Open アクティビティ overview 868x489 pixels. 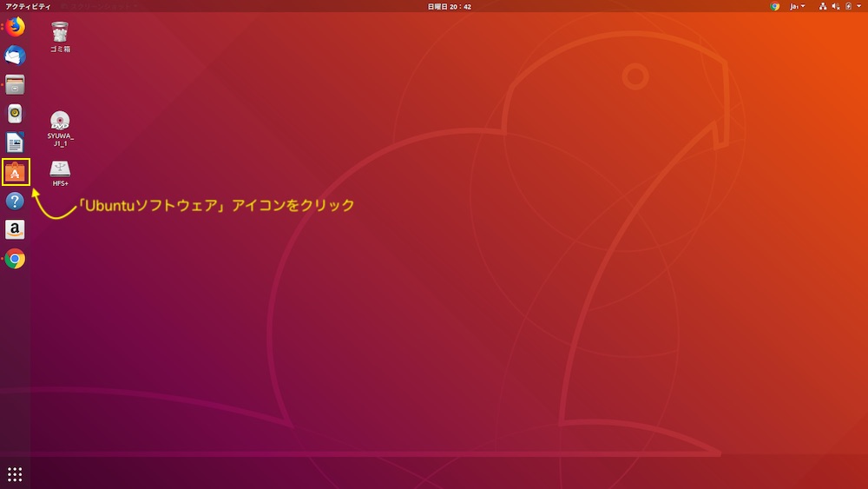point(28,7)
